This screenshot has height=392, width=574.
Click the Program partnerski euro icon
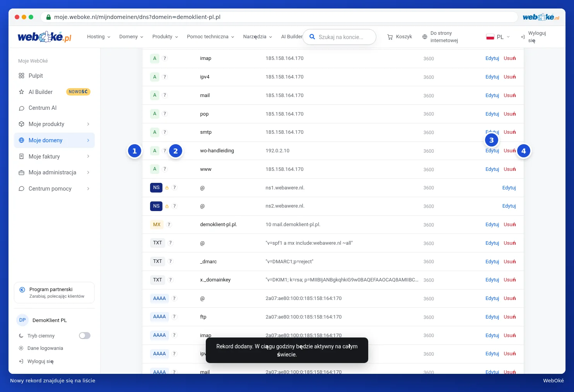(x=22, y=290)
